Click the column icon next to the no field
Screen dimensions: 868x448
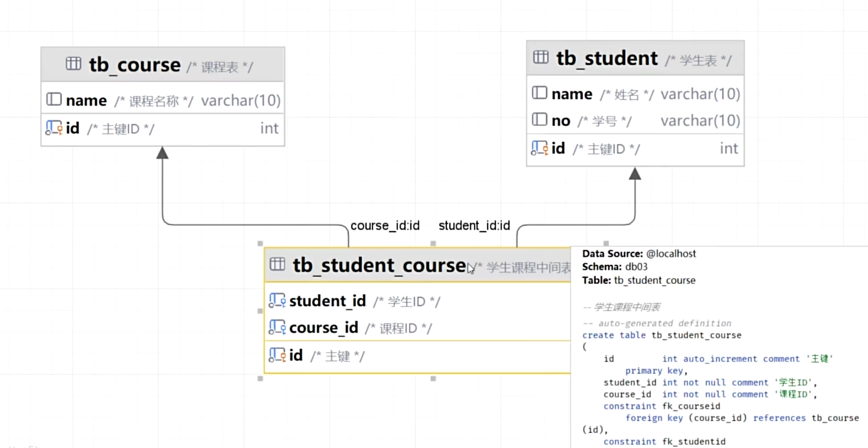(539, 120)
